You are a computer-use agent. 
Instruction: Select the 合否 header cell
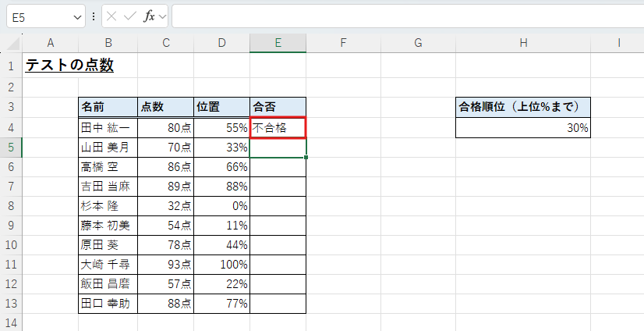[278, 107]
